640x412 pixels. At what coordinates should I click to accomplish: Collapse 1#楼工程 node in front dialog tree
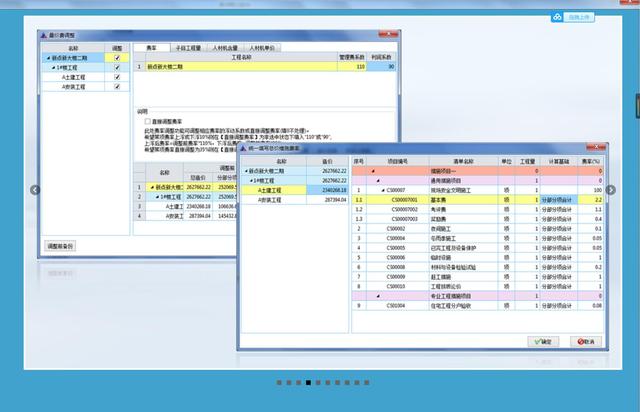(251, 180)
